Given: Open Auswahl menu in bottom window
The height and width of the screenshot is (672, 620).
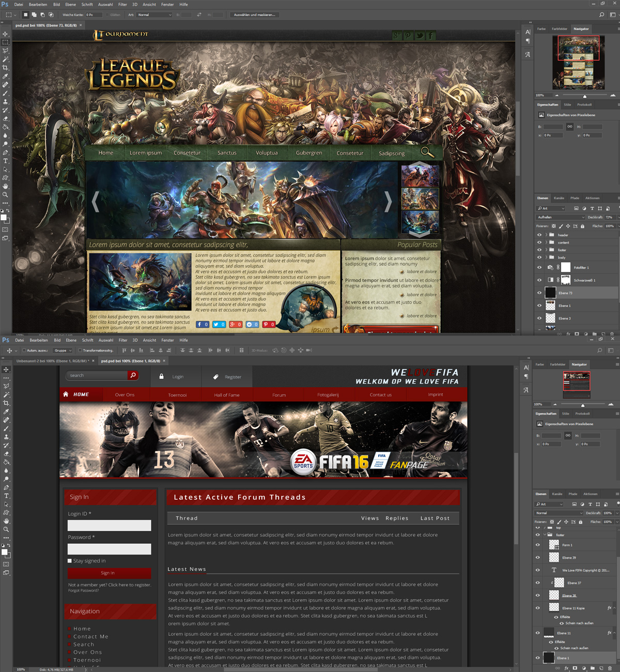Looking at the screenshot, I should pos(106,340).
